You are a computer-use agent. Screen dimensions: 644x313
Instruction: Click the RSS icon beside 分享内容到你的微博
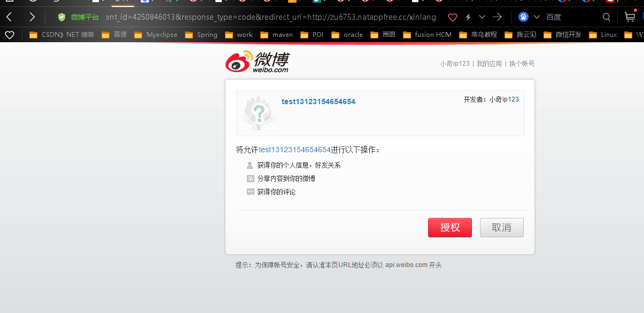pos(250,178)
